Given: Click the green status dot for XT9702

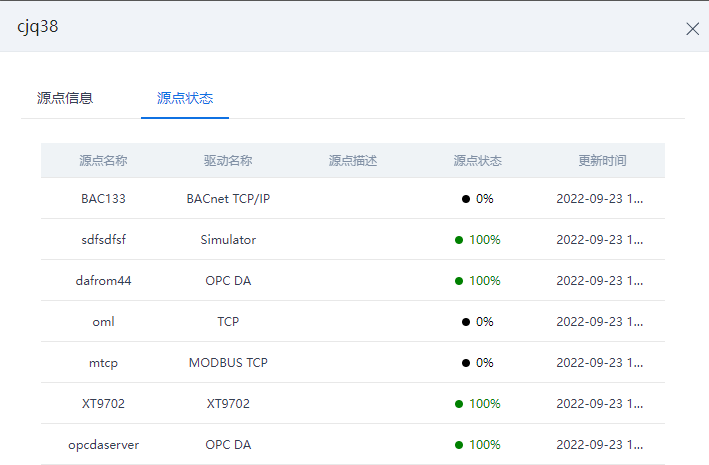Looking at the screenshot, I should click(x=459, y=404).
